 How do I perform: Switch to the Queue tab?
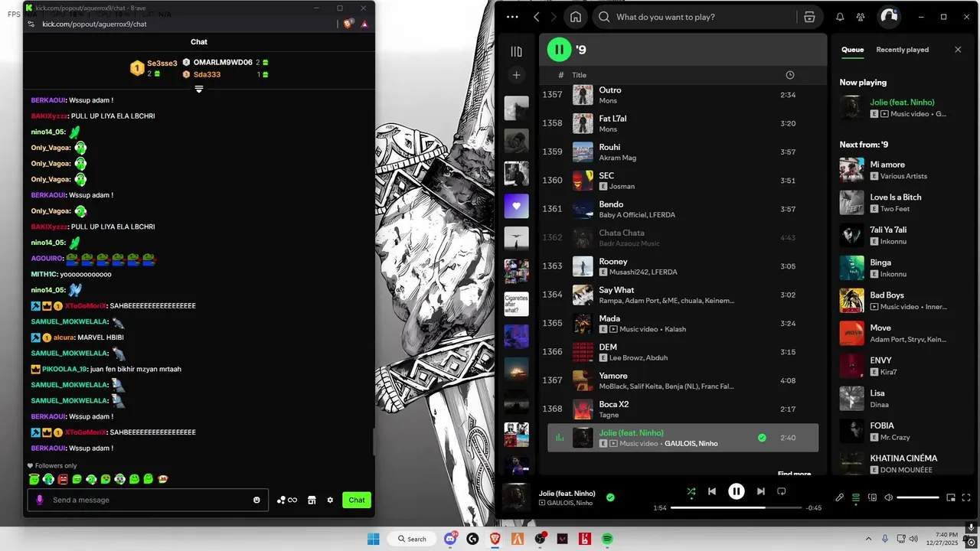(852, 50)
